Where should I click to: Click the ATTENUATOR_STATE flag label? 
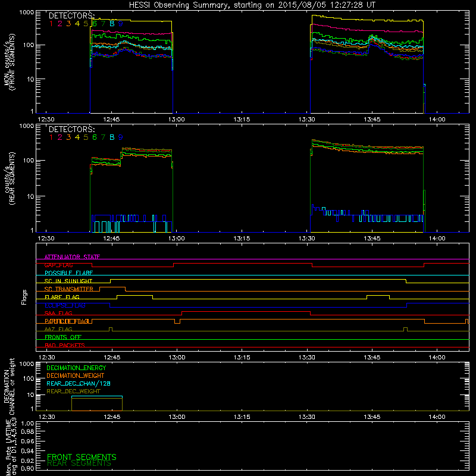coord(72,257)
